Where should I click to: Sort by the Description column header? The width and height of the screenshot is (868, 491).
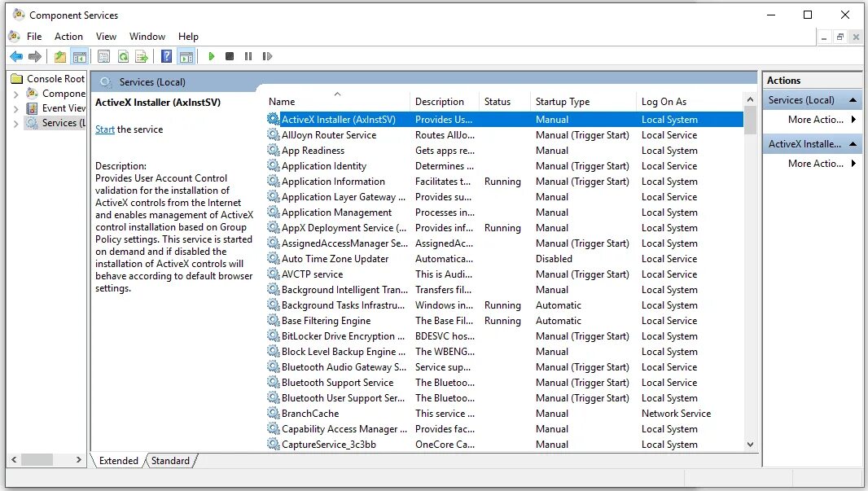tap(444, 101)
